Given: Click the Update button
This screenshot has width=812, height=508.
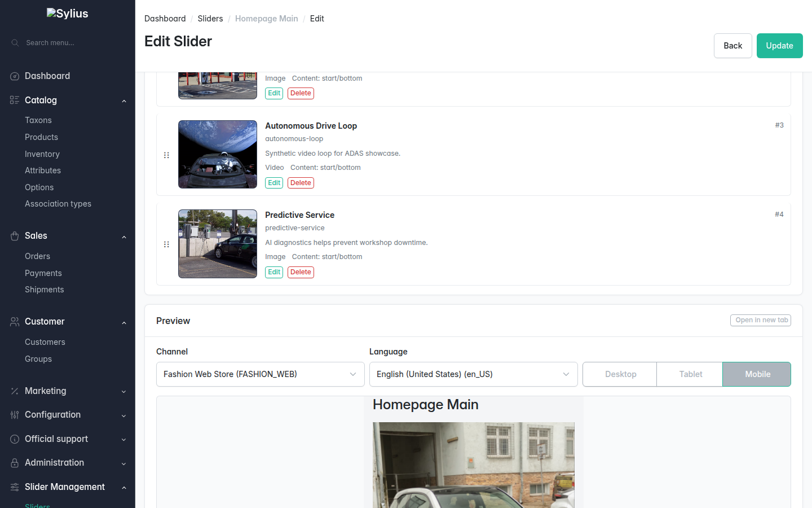Looking at the screenshot, I should coord(780,46).
